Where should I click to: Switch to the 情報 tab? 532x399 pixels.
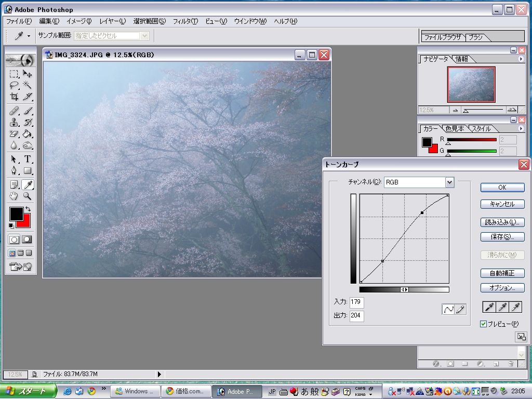tap(462, 59)
